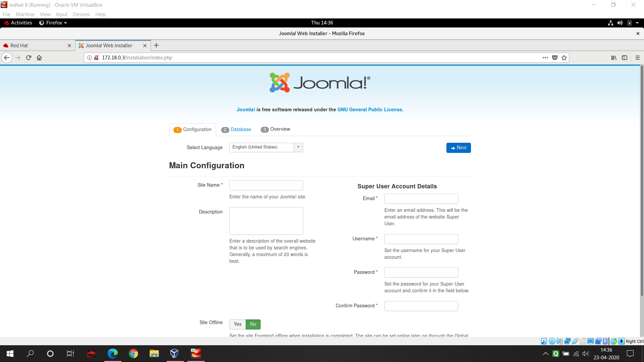Click the blue Next button

click(x=458, y=148)
